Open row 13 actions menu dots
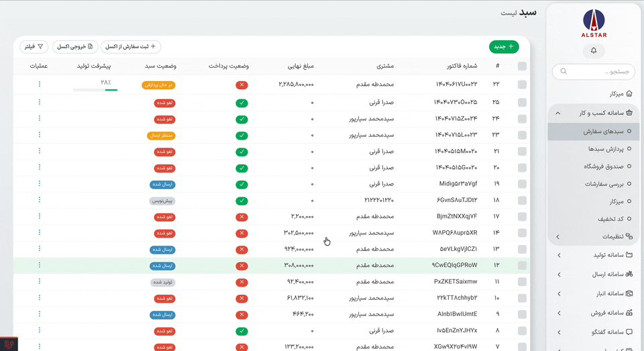 pos(40,249)
